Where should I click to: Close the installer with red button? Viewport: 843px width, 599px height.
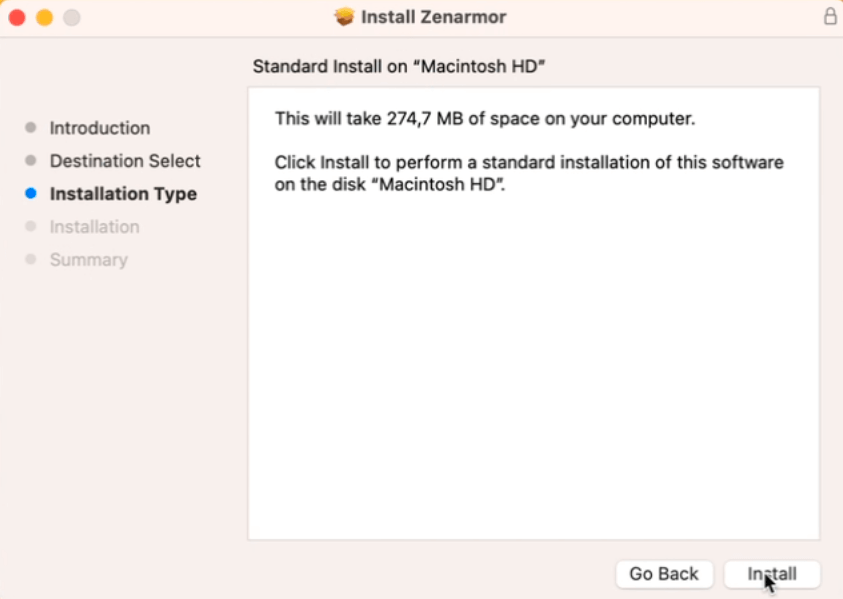click(x=17, y=17)
